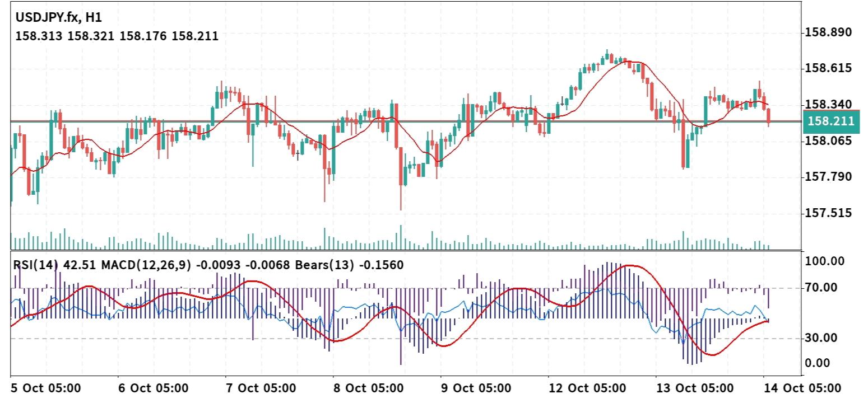Click the Bears(13) -0.1560 indicator label
This screenshot has width=868, height=403.
click(348, 265)
